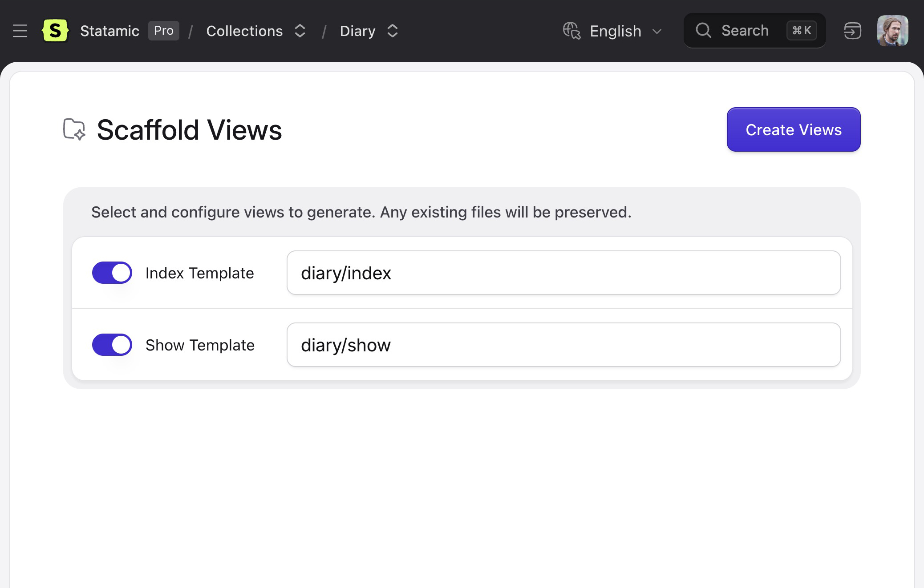Click the Pro edition badge
924x588 pixels.
coord(163,31)
